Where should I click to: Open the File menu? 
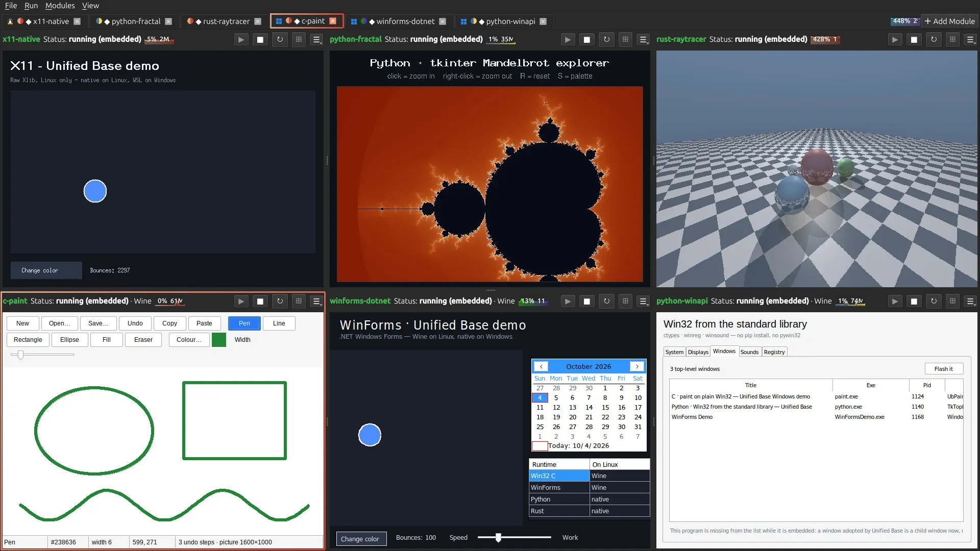pyautogui.click(x=11, y=6)
